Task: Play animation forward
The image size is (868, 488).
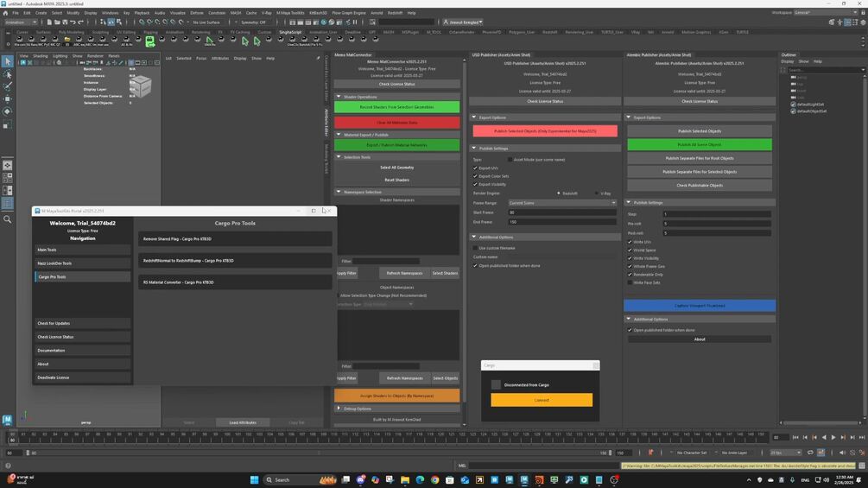Action: pos(833,437)
